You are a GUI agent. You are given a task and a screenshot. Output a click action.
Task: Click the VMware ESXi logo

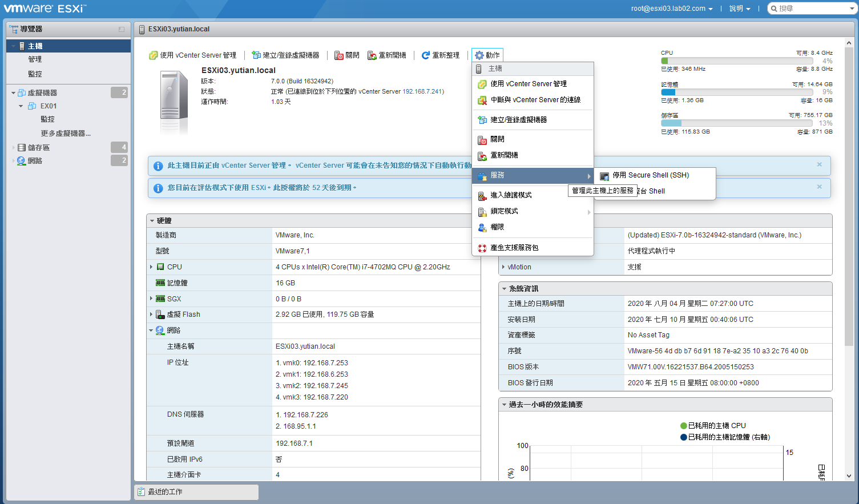tap(45, 9)
